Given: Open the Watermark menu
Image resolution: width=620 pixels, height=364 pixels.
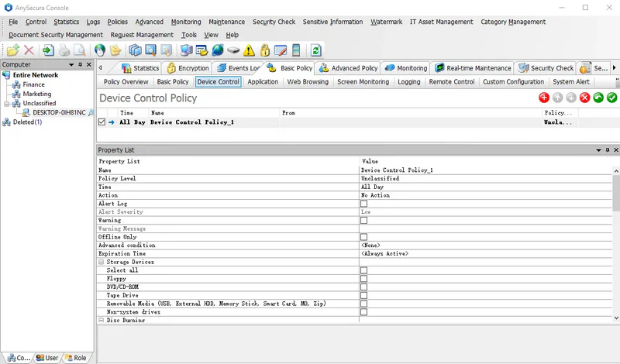Looking at the screenshot, I should point(386,22).
